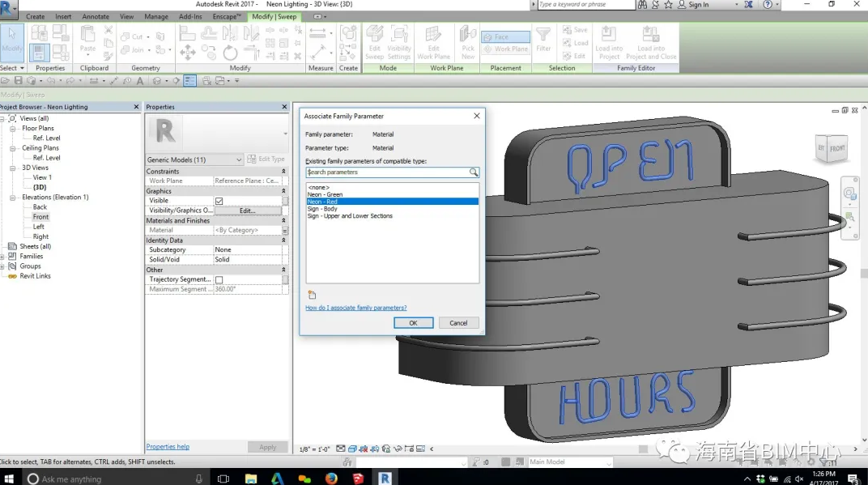
Task: Select 'Sign - Body' in parameter list
Action: 322,209
